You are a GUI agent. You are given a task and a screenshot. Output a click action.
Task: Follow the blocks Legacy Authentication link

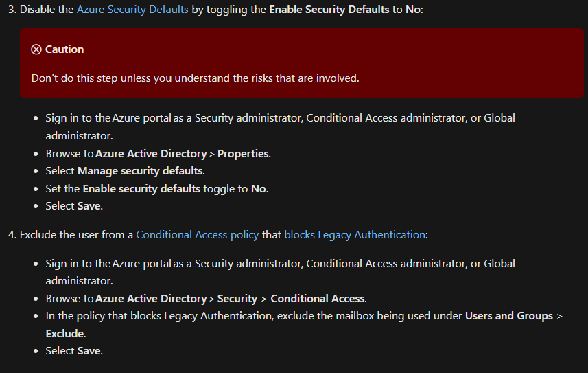click(x=355, y=235)
